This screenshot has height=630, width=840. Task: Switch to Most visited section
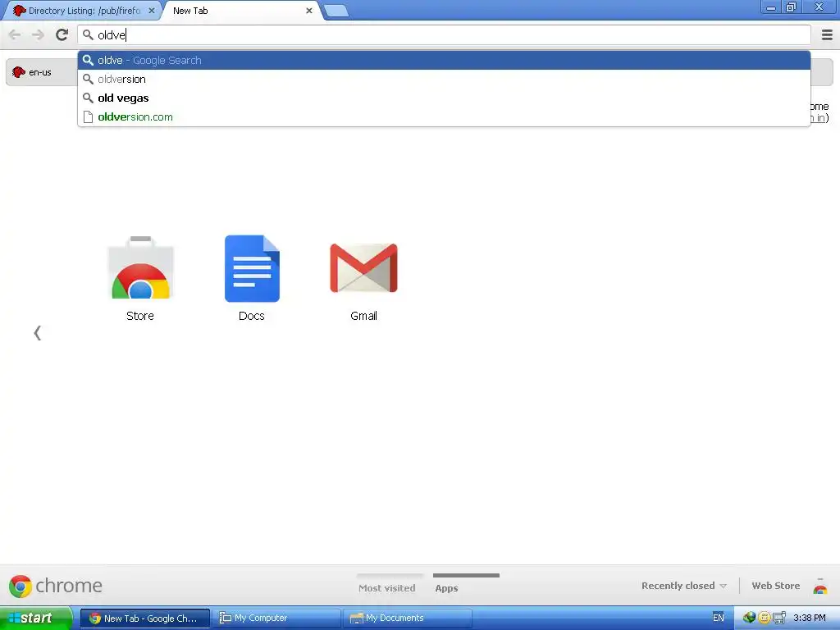[x=387, y=587]
